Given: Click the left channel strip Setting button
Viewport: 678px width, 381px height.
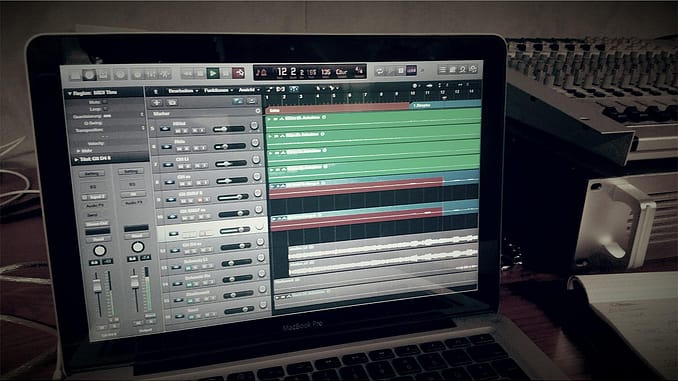Looking at the screenshot, I should 91,173.
